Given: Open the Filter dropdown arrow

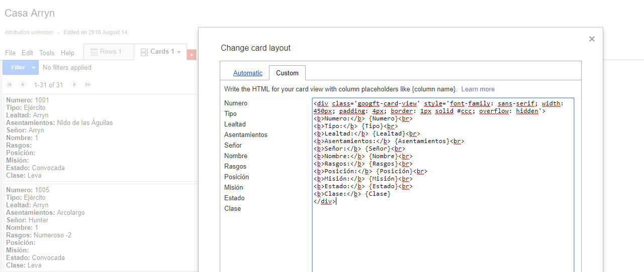Looking at the screenshot, I should (x=33, y=67).
